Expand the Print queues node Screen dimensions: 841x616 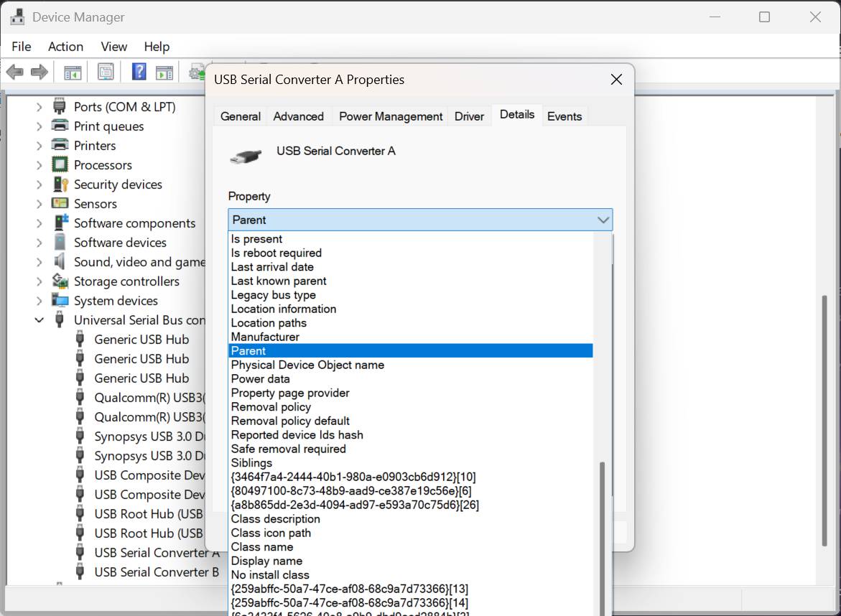pyautogui.click(x=40, y=126)
